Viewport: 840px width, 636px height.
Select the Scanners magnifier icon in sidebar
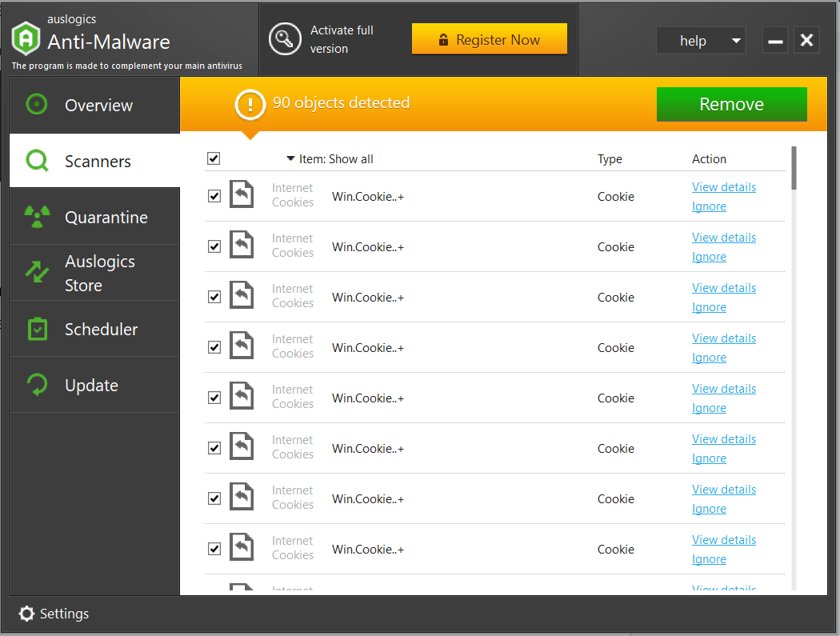click(37, 160)
